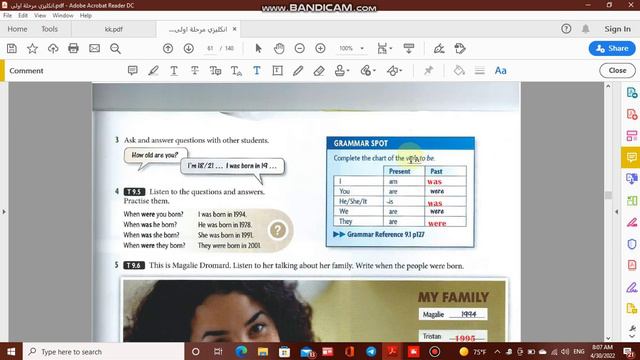Switch to the Home tab

(17, 29)
